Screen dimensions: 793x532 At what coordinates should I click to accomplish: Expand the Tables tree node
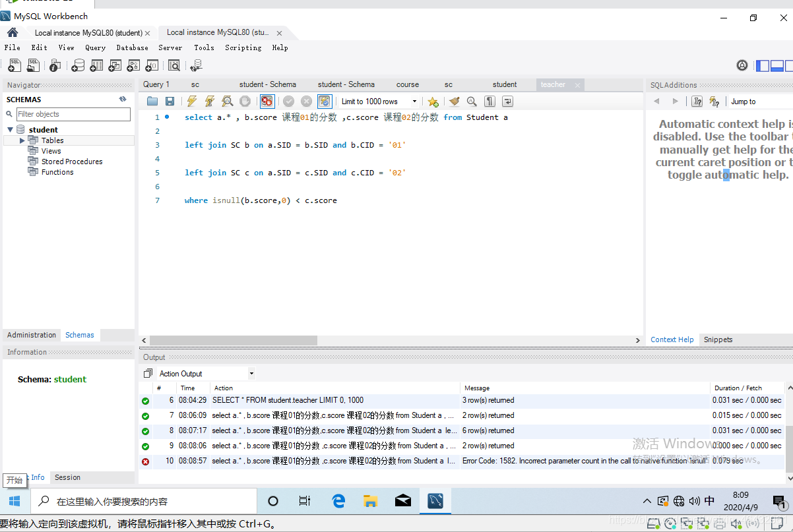point(22,140)
